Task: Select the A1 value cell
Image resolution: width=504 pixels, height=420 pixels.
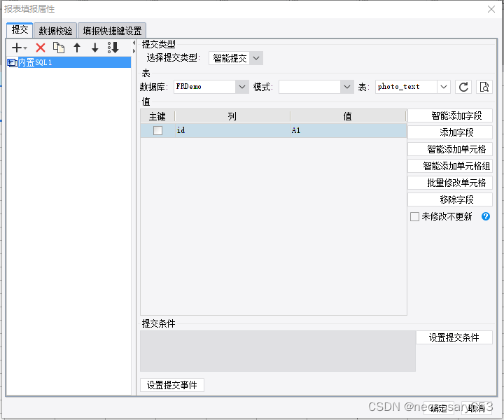Action: pyautogui.click(x=349, y=130)
